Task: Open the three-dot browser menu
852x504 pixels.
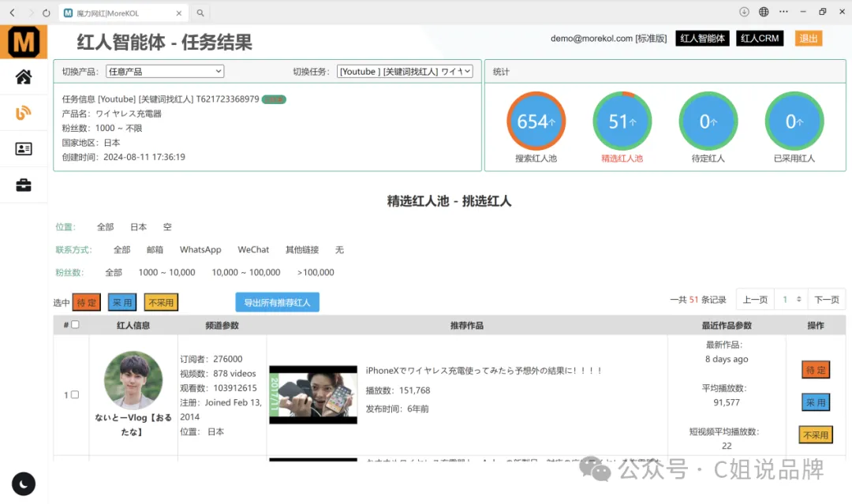Action: click(x=783, y=11)
